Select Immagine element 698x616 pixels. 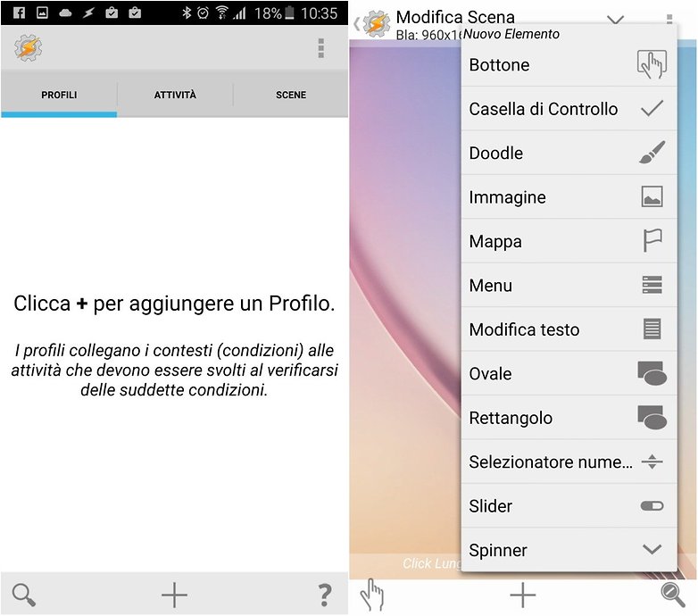coord(569,197)
